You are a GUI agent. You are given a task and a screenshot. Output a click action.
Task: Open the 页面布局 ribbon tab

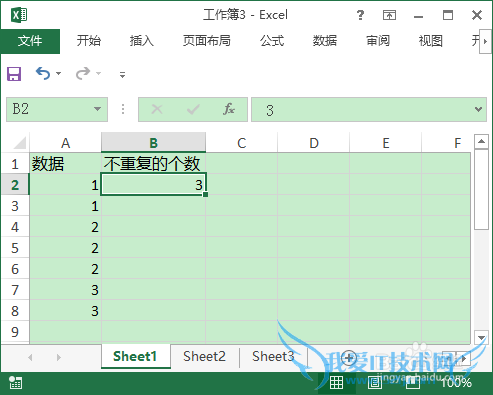tap(207, 41)
